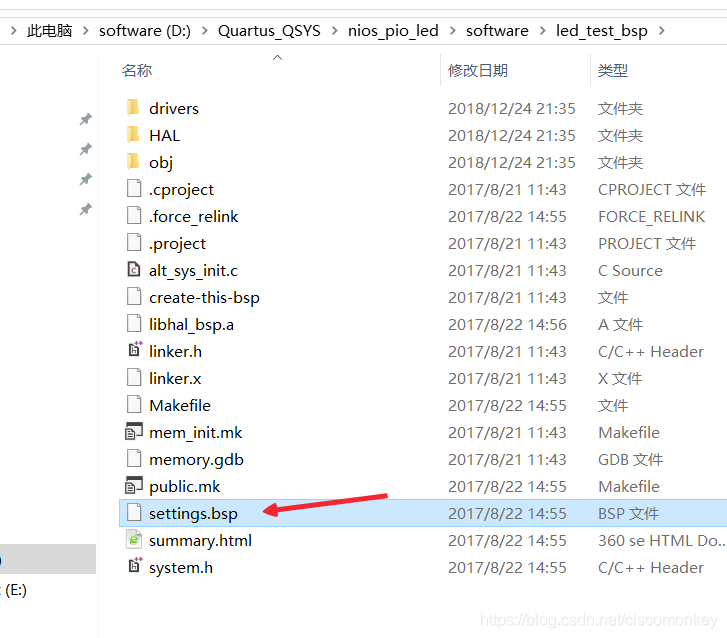
Task: Select the HAL folder name
Action: (x=164, y=135)
